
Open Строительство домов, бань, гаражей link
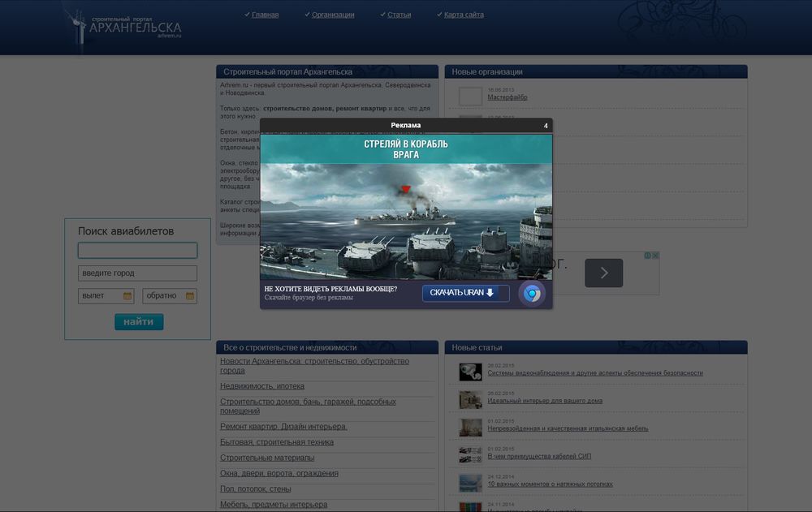click(308, 406)
